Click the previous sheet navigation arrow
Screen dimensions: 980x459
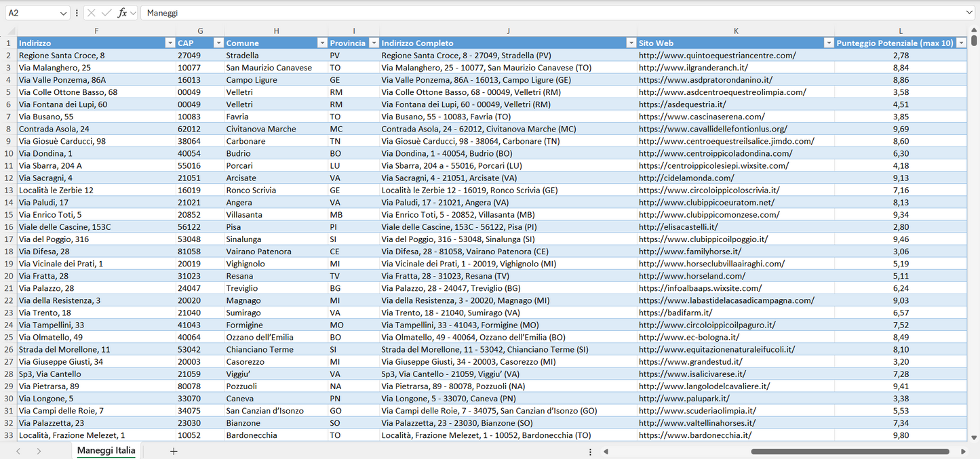click(x=18, y=451)
